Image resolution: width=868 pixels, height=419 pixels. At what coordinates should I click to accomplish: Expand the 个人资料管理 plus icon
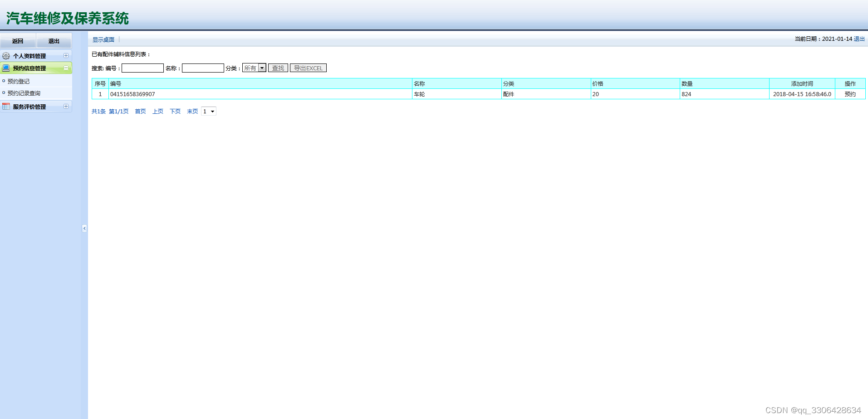click(66, 56)
